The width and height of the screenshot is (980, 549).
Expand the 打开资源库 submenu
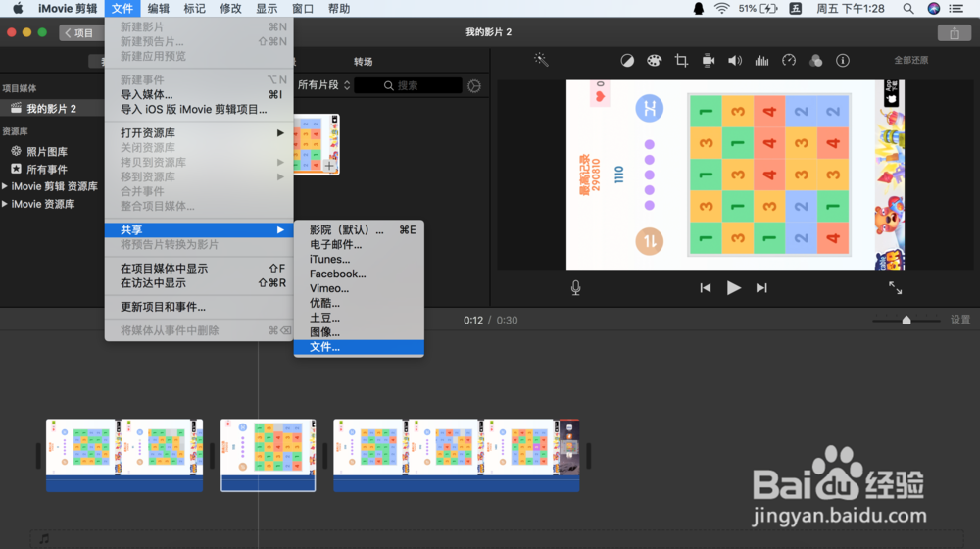199,133
